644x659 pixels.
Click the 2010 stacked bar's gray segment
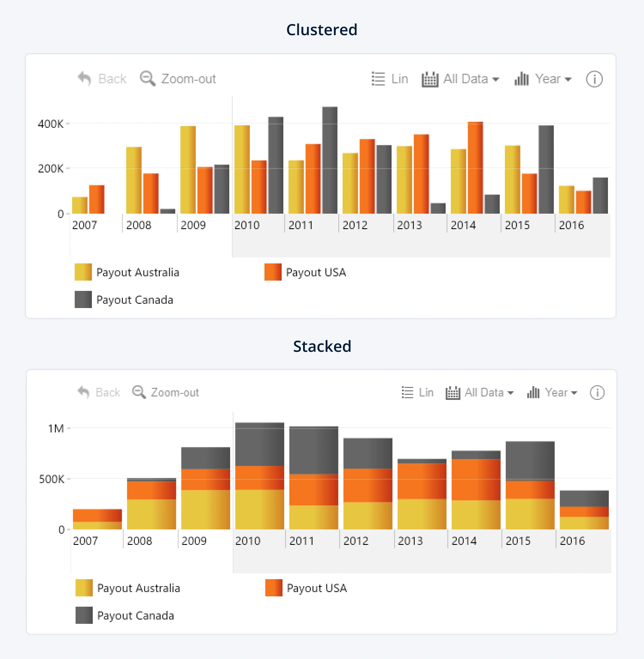(x=259, y=444)
